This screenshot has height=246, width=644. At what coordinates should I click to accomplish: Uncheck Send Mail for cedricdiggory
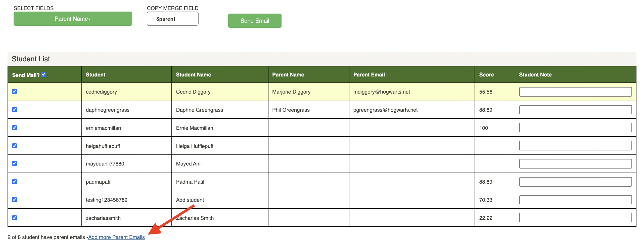pyautogui.click(x=15, y=92)
